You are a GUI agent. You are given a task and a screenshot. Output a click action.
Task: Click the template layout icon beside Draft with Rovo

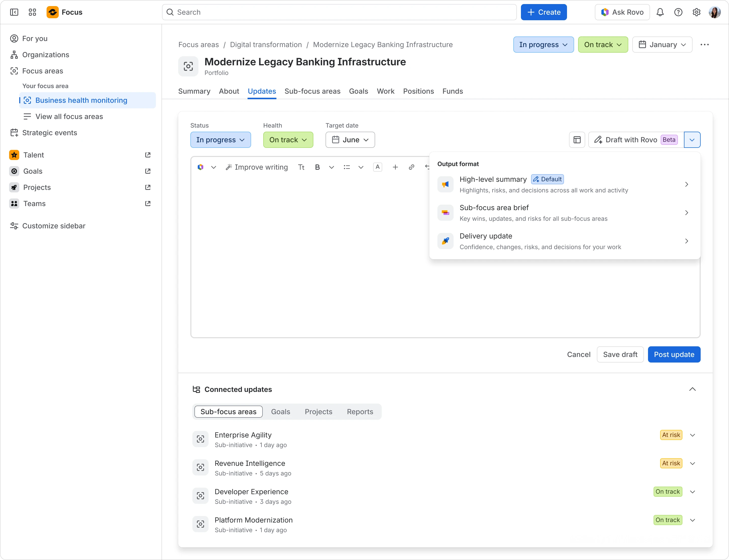tap(577, 140)
